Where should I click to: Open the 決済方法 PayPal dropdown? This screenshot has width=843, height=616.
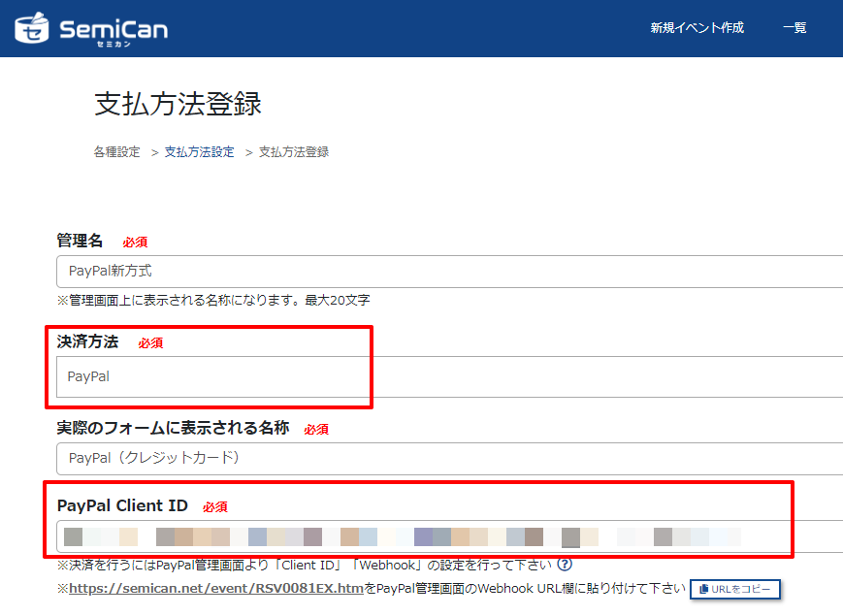(449, 376)
